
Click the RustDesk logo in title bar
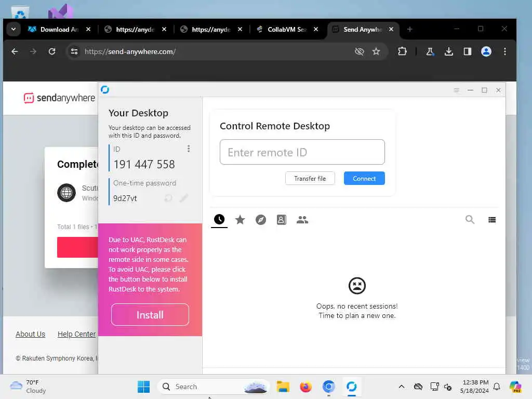click(x=105, y=89)
